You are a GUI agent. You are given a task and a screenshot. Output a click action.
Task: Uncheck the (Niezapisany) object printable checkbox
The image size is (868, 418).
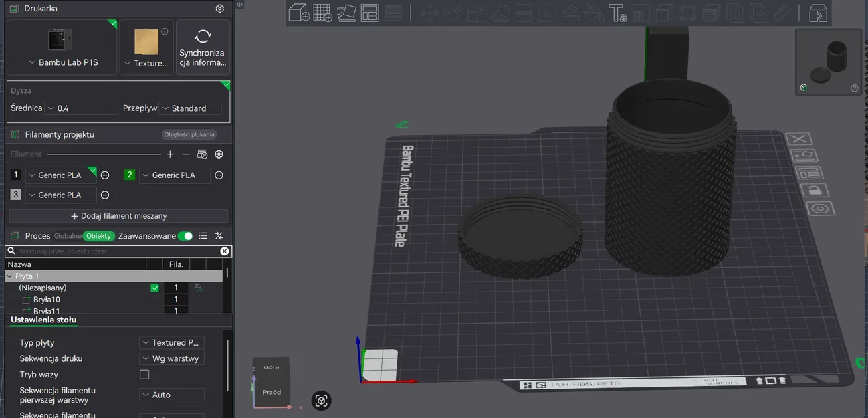click(155, 288)
